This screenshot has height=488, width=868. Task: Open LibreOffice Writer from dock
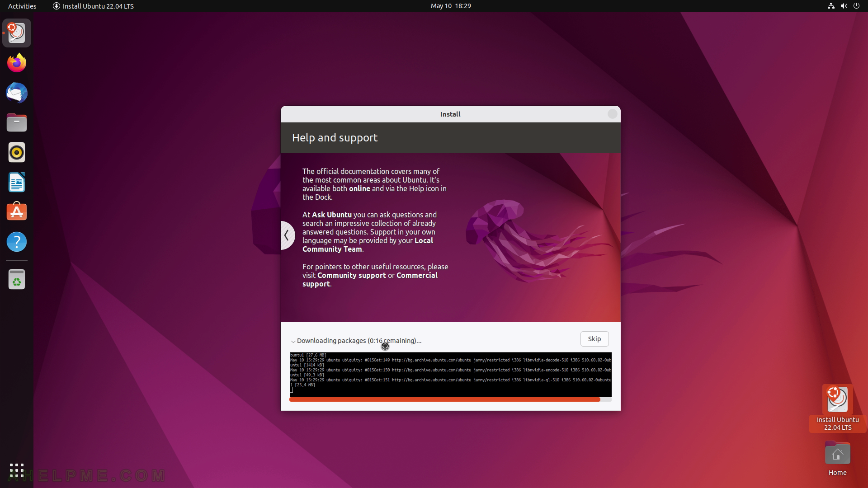coord(17,182)
